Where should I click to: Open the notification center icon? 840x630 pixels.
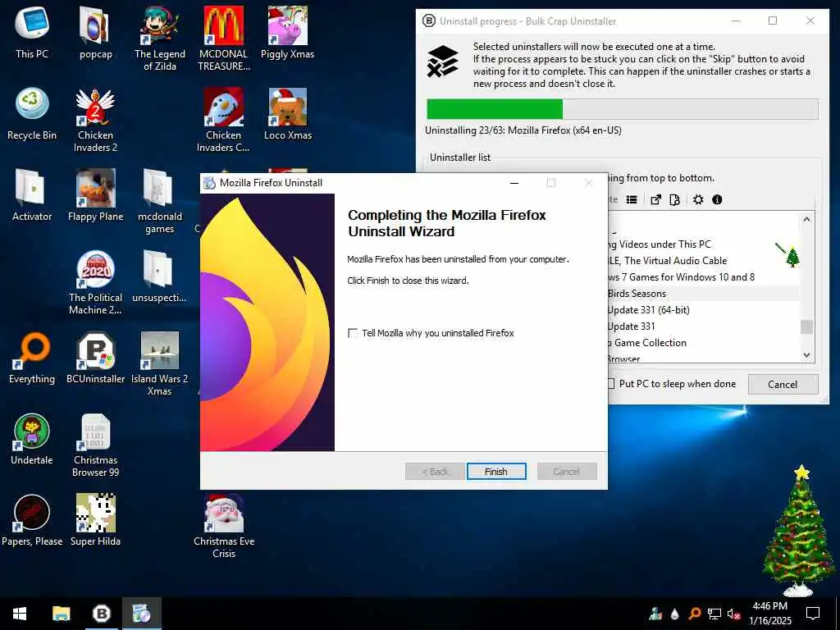coord(813,614)
